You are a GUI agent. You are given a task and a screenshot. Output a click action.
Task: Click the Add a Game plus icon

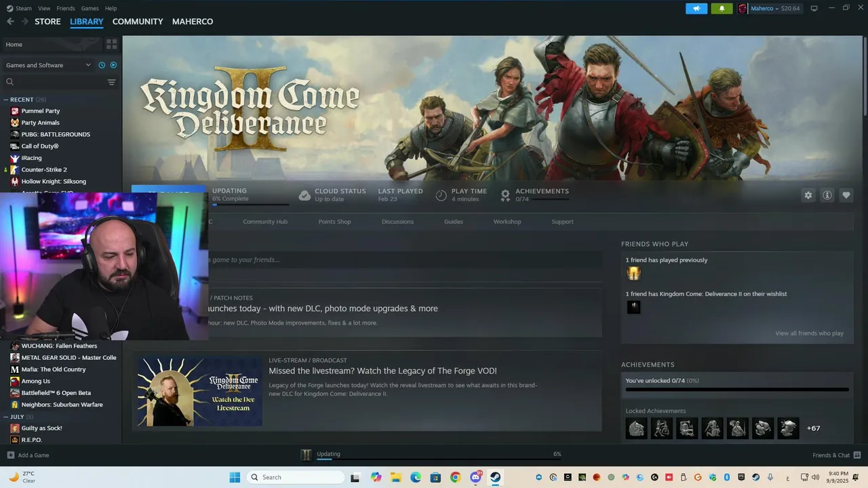10,455
